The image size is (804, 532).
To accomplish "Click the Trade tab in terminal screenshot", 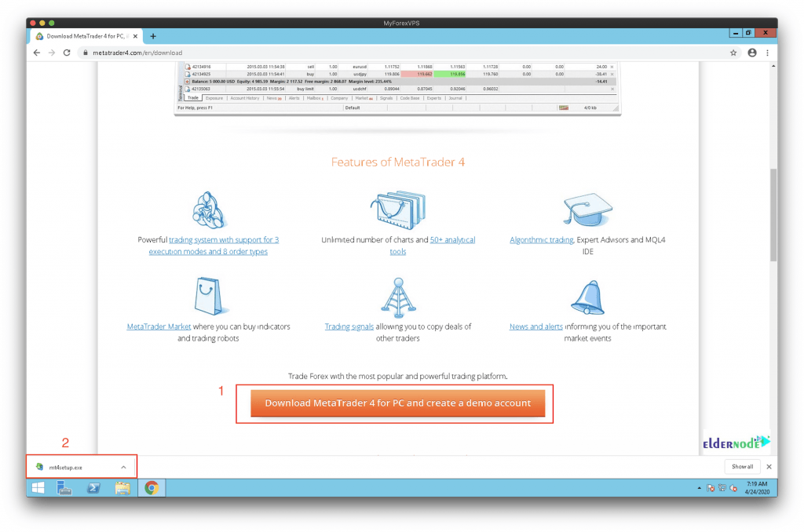I will point(193,98).
